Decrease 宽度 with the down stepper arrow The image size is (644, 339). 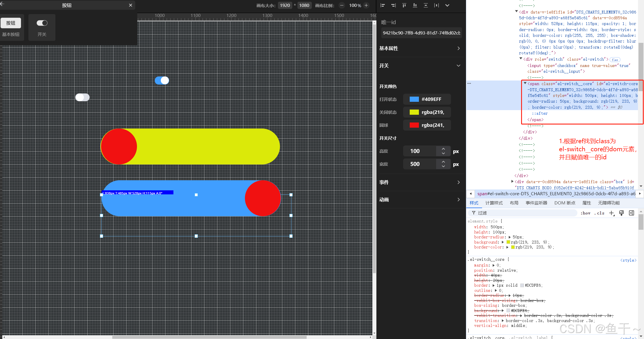443,166
